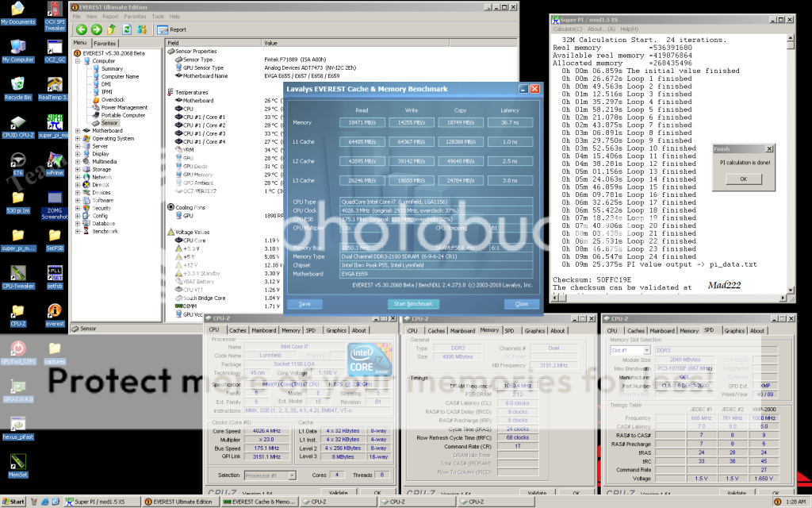
Task: Switch to Mainboard tab in left CPU-Z window
Action: pos(263,330)
